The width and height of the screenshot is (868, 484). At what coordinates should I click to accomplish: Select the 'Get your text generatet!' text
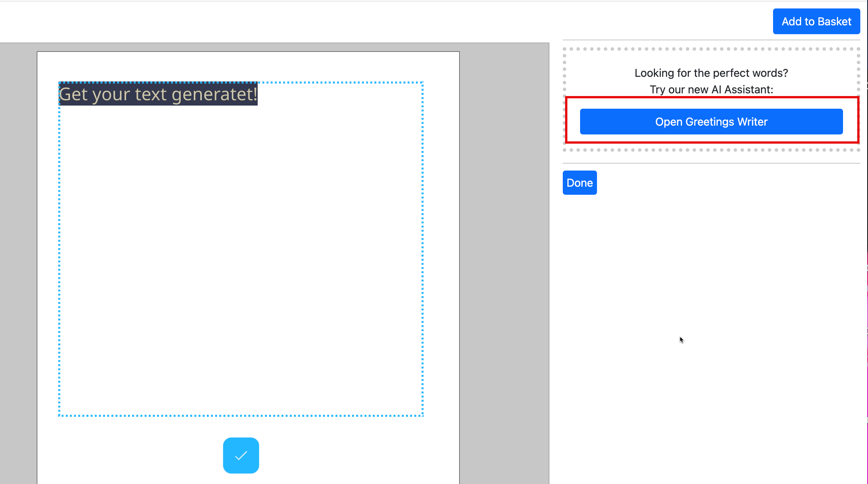point(158,94)
